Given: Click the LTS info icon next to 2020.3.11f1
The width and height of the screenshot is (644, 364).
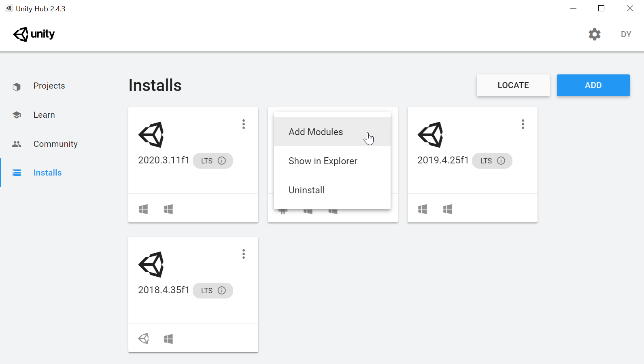Looking at the screenshot, I should [x=222, y=161].
